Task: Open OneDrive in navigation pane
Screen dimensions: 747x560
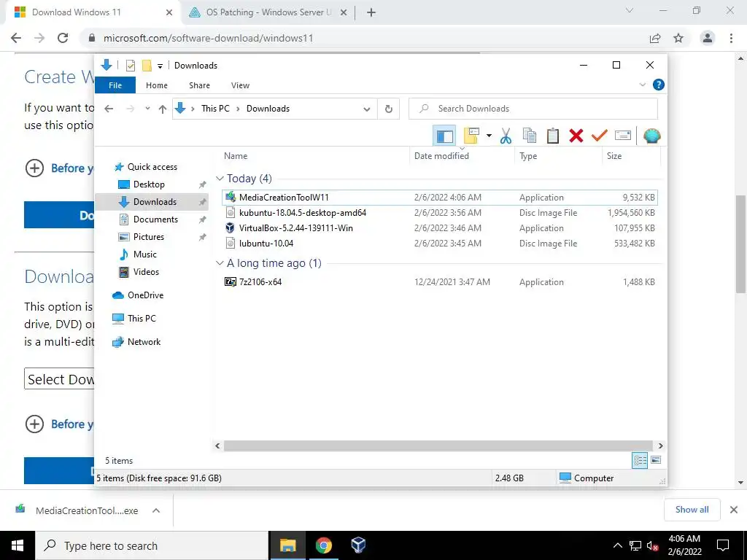Action: [145, 295]
